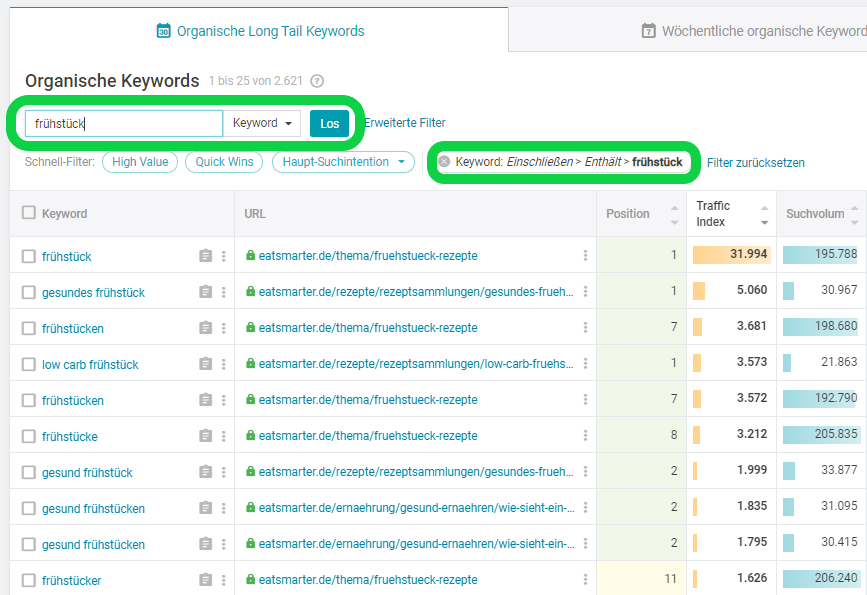Open clipboard icon for gesundes frühstück
The image size is (867, 595).
pos(205,291)
